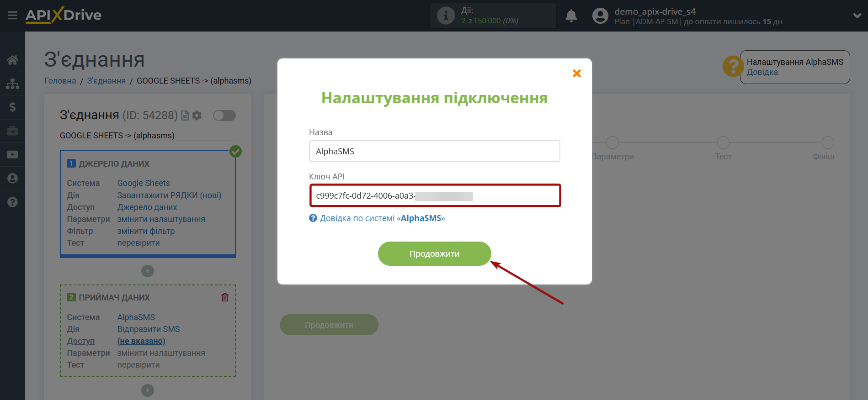This screenshot has height=400, width=868.
Task: Open the notifications bell
Action: (x=571, y=16)
